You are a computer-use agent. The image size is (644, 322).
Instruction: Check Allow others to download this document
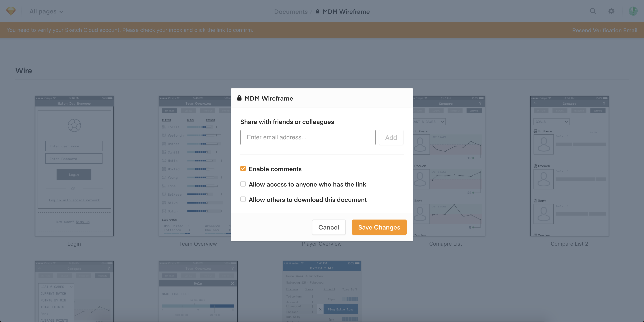pos(243,199)
